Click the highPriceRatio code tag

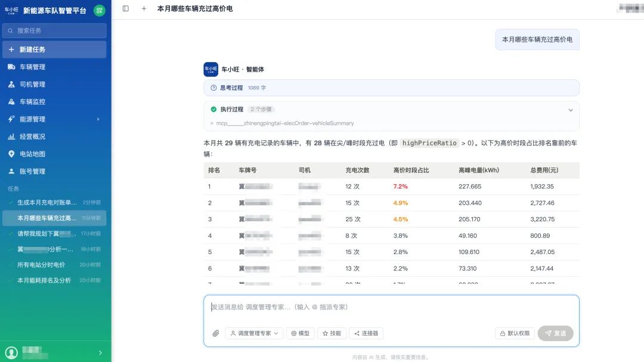coord(429,143)
